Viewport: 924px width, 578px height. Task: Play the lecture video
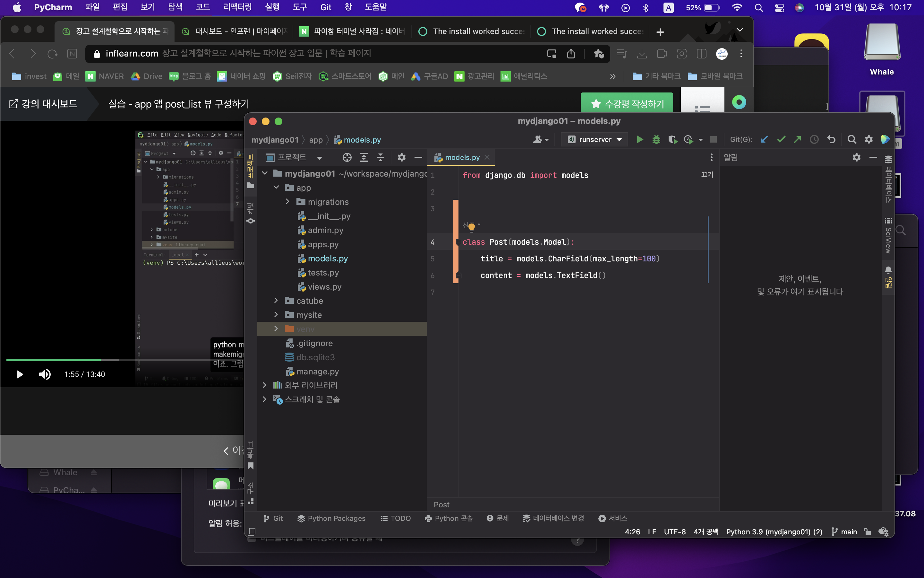tap(20, 374)
